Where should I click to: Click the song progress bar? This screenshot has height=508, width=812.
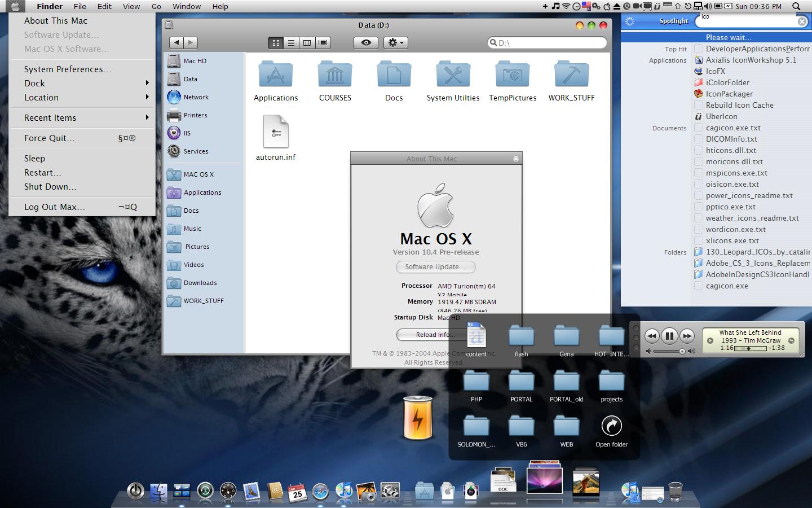tap(751, 348)
